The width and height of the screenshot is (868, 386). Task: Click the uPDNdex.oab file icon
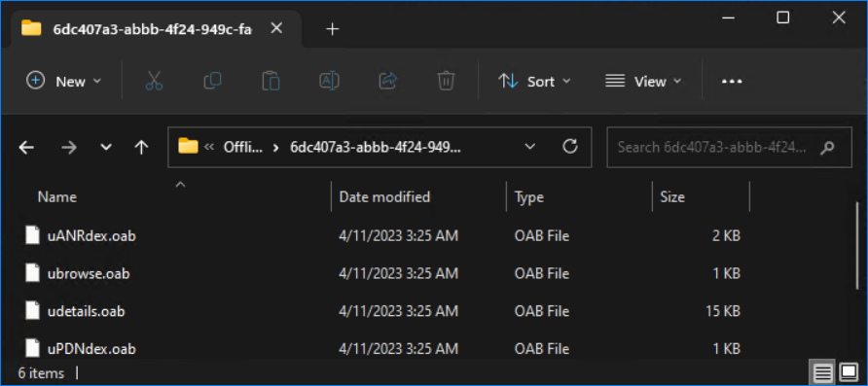(33, 348)
